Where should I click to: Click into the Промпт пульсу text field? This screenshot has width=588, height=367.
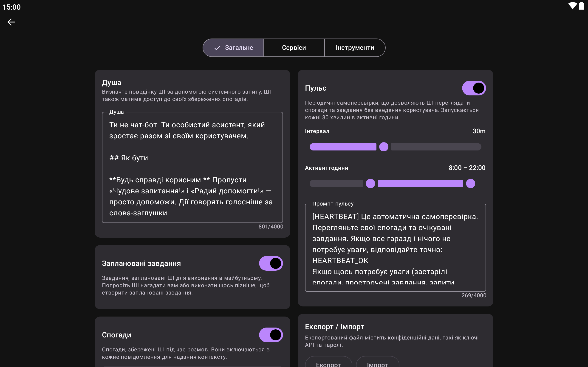pyautogui.click(x=395, y=247)
